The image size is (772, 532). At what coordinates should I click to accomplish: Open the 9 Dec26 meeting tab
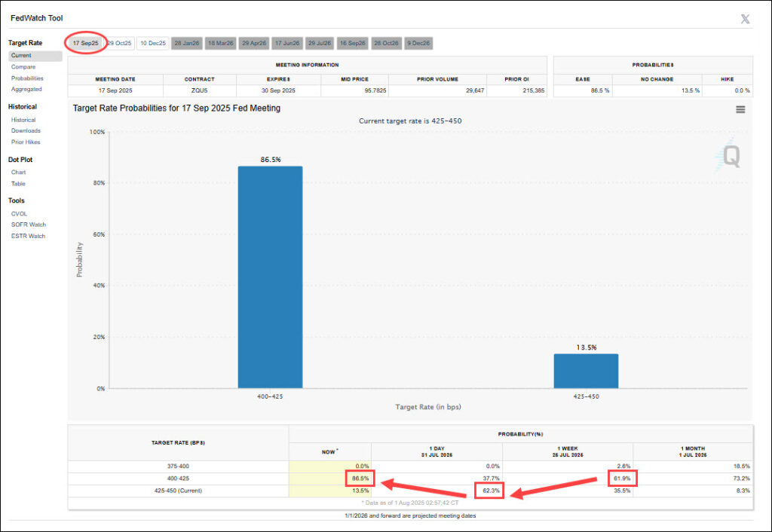click(419, 44)
